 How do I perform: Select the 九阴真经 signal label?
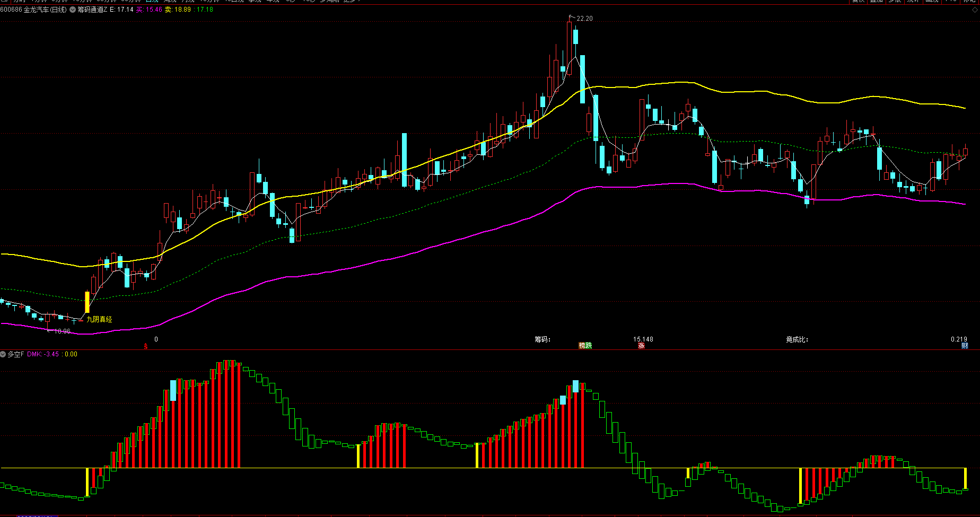coord(99,319)
